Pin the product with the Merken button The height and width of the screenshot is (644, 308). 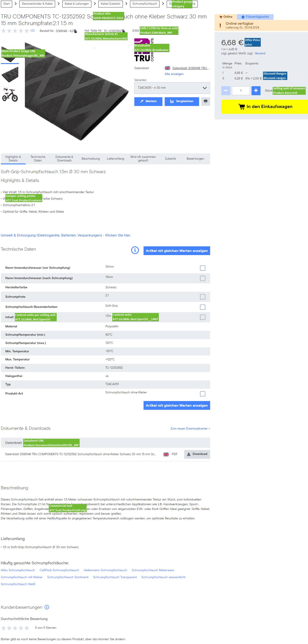tap(148, 101)
